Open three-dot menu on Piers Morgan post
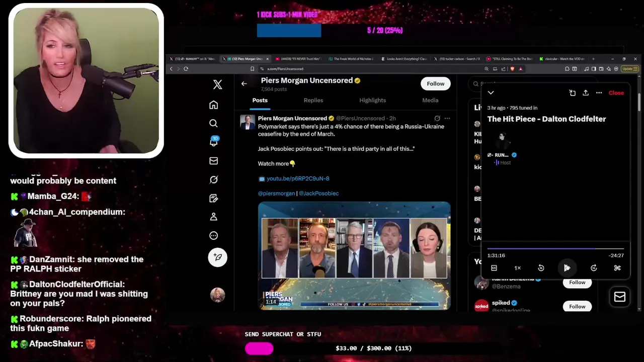This screenshot has width=644, height=362. (x=447, y=119)
